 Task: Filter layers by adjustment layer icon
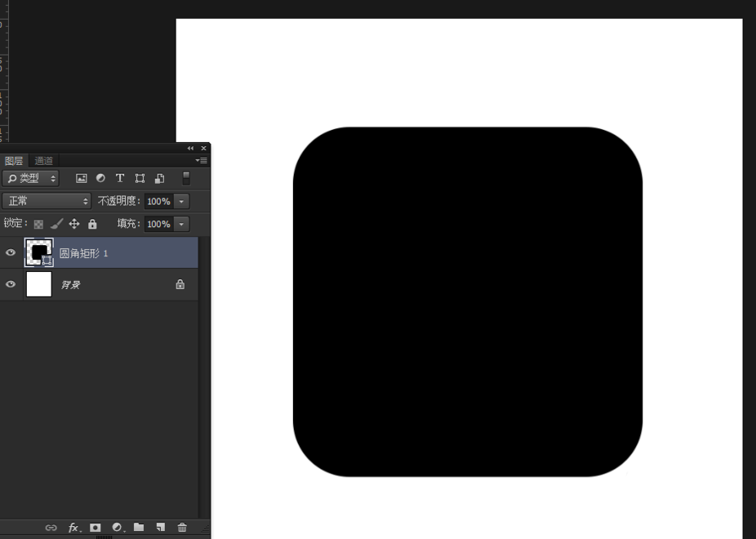[100, 178]
